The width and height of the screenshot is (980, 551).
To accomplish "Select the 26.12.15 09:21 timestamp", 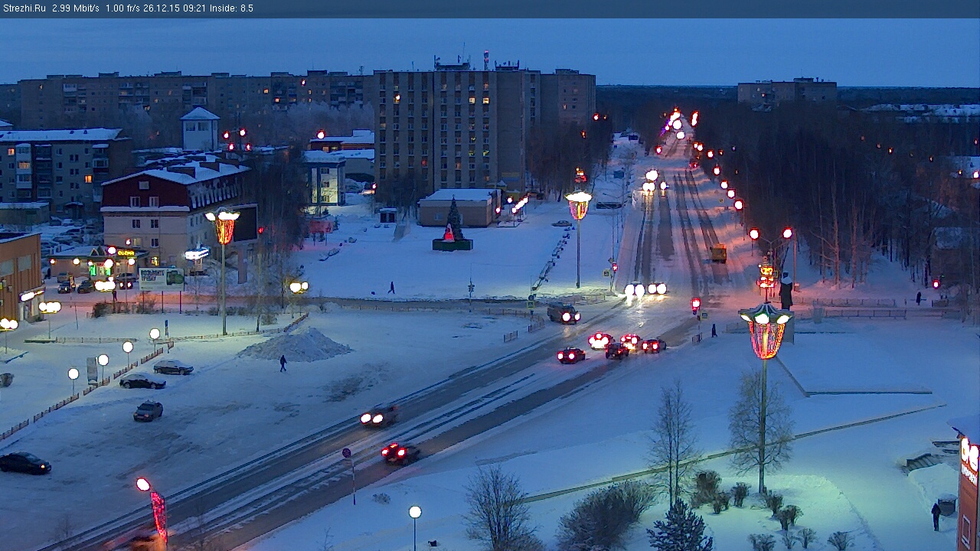I will 175,8.
